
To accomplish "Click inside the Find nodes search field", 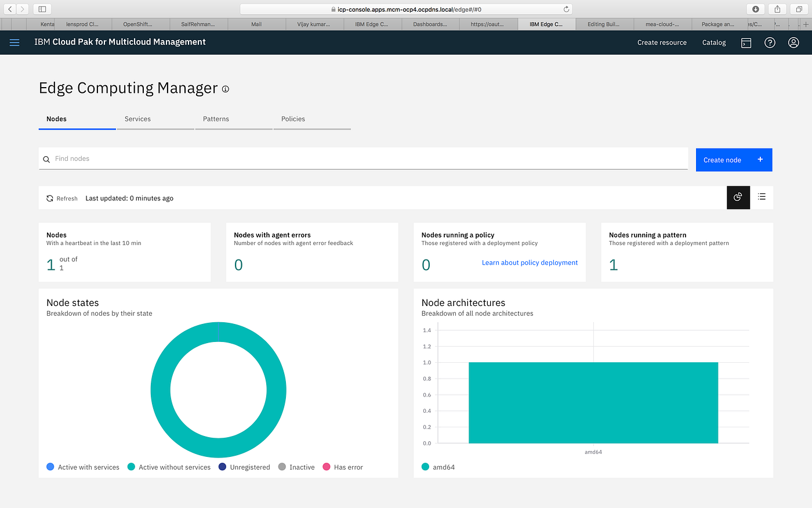I will 232,158.
